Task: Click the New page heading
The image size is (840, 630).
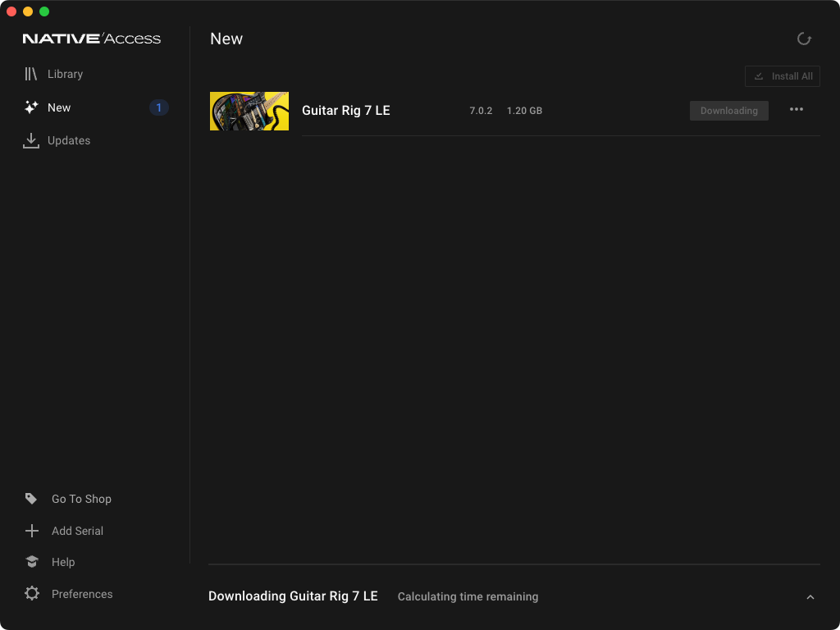Action: (x=226, y=39)
